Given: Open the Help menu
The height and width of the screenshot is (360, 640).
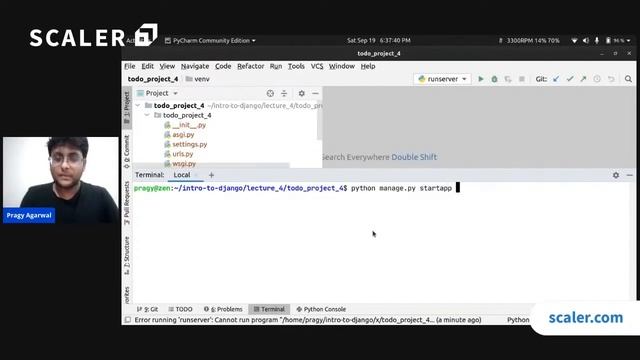Looking at the screenshot, I should click(x=368, y=66).
